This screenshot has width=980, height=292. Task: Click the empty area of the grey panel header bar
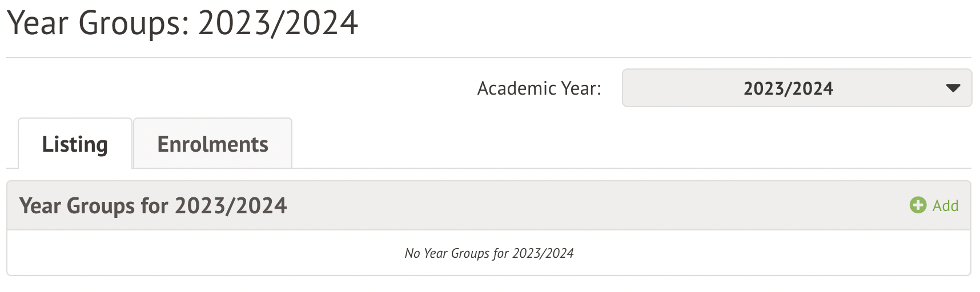click(x=571, y=206)
